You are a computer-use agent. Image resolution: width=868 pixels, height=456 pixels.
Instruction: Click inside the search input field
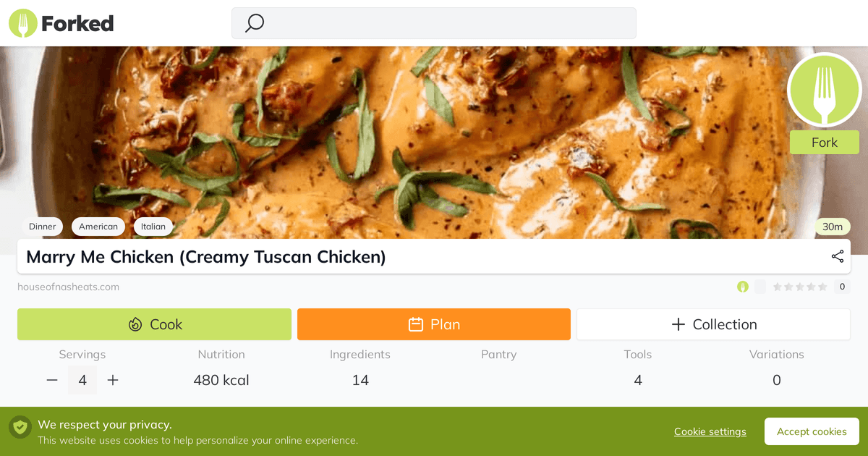click(x=434, y=23)
